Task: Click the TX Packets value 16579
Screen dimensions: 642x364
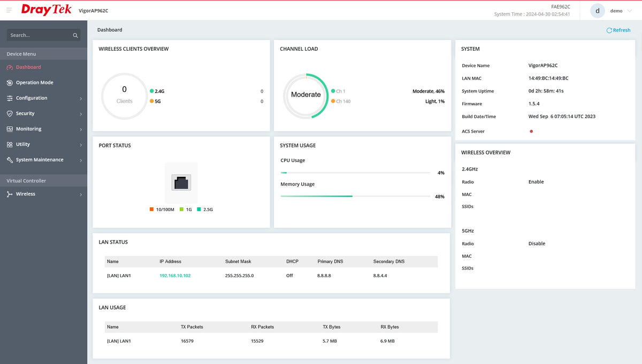Action: pyautogui.click(x=188, y=341)
